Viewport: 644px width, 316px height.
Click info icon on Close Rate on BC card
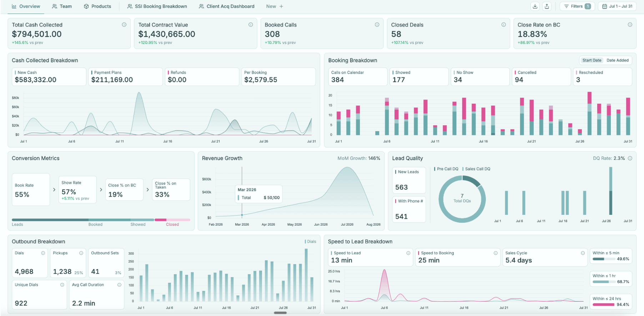click(630, 25)
